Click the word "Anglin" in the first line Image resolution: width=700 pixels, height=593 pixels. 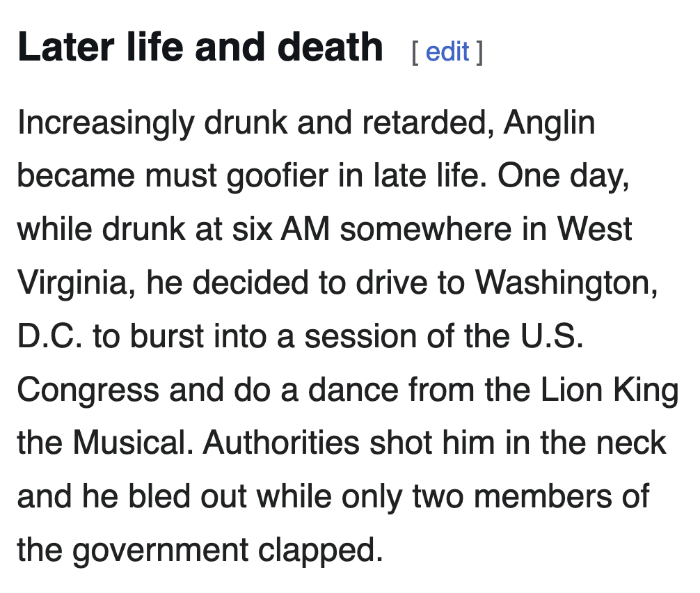click(549, 123)
